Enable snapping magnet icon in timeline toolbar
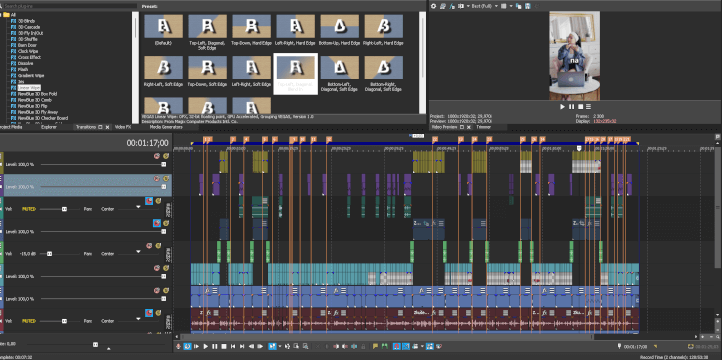 (x=397, y=346)
